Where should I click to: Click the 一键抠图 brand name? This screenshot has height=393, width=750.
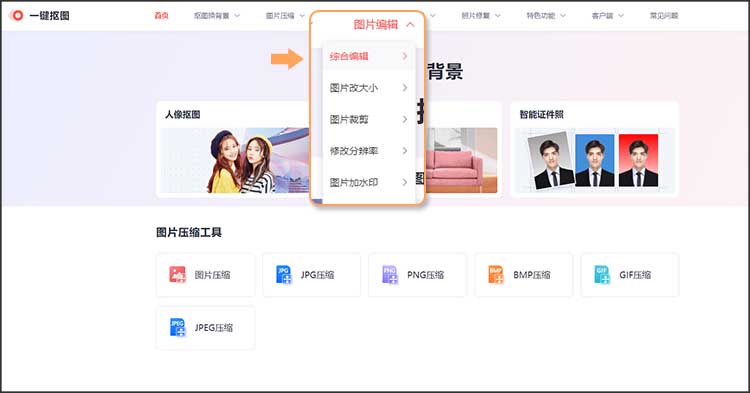[x=49, y=16]
